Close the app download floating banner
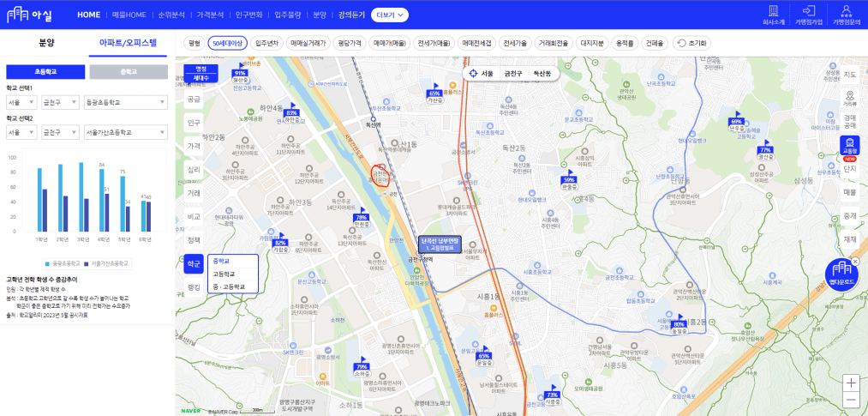Screen dimensions: 868x416 coord(855,261)
